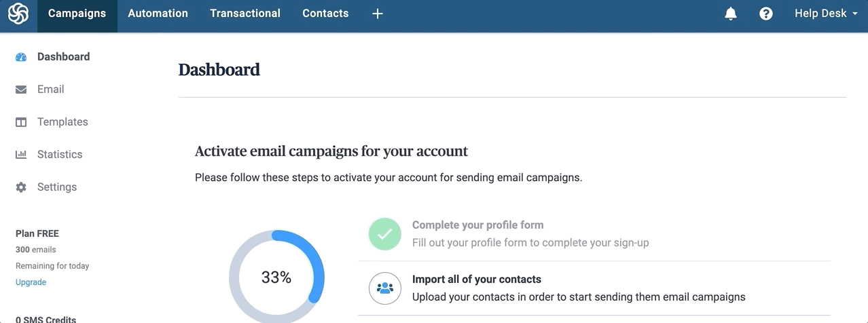Image resolution: width=868 pixels, height=323 pixels.
Task: Click the Email envelope icon in sidebar
Action: point(21,90)
